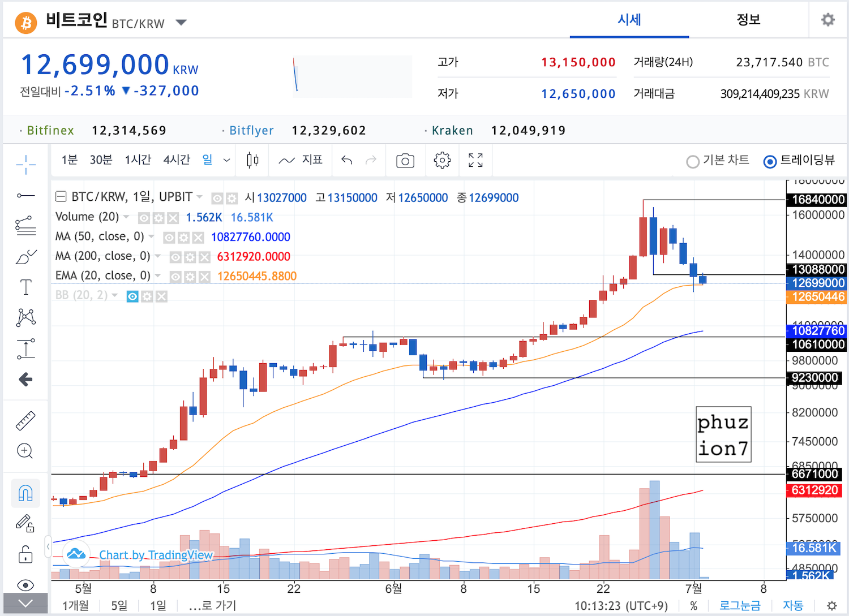The width and height of the screenshot is (849, 616).
Task: Toggle lock all drawing tools
Action: tap(25, 554)
